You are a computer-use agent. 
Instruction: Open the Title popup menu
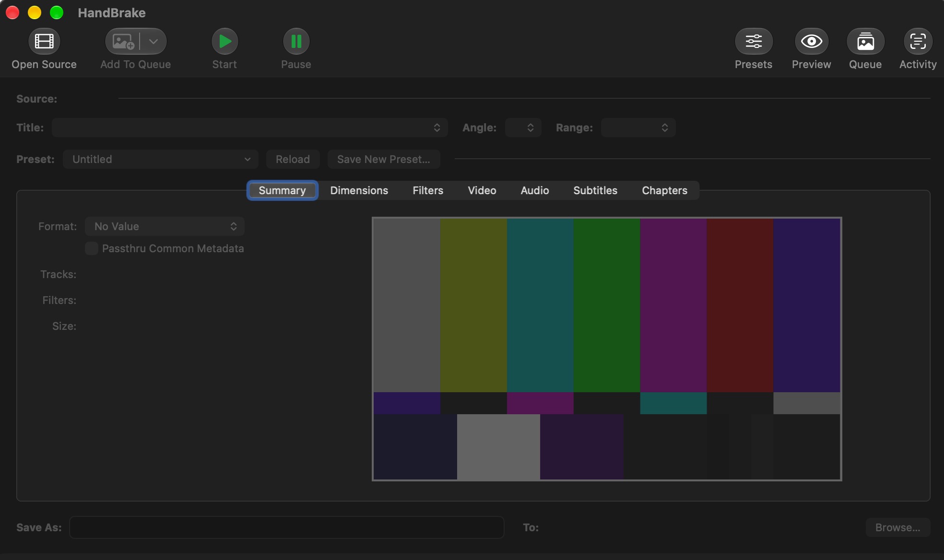point(250,128)
